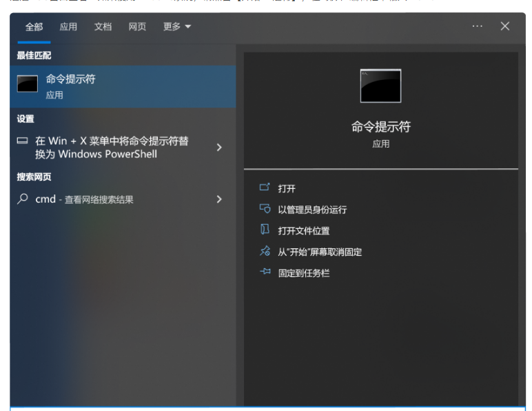Viewport: 532px width, 411px height.
Task: Switch to the 全部 tab
Action: 34,26
